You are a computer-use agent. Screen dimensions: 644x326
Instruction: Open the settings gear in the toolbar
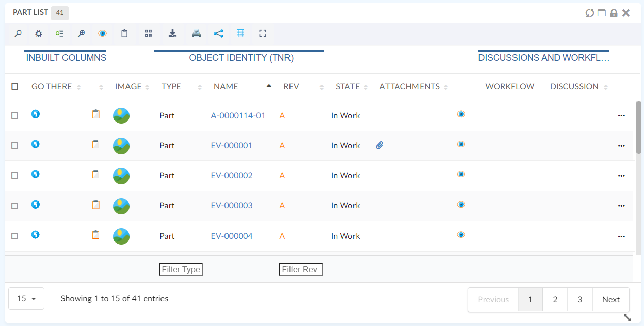pyautogui.click(x=39, y=34)
